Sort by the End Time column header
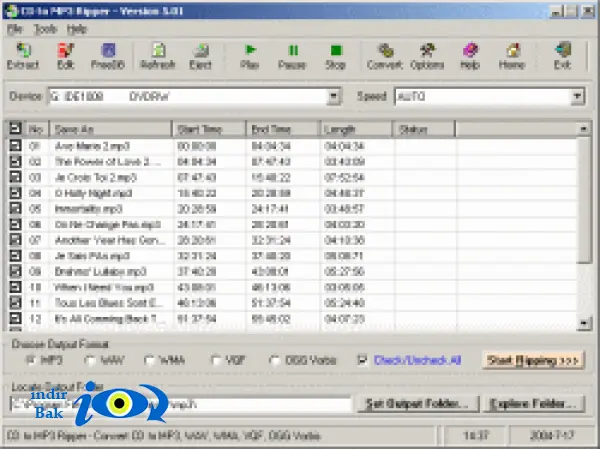 282,129
